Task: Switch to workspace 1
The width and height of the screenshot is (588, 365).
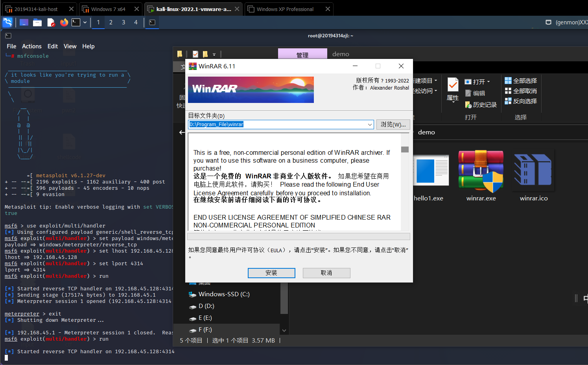Action: coord(98,22)
